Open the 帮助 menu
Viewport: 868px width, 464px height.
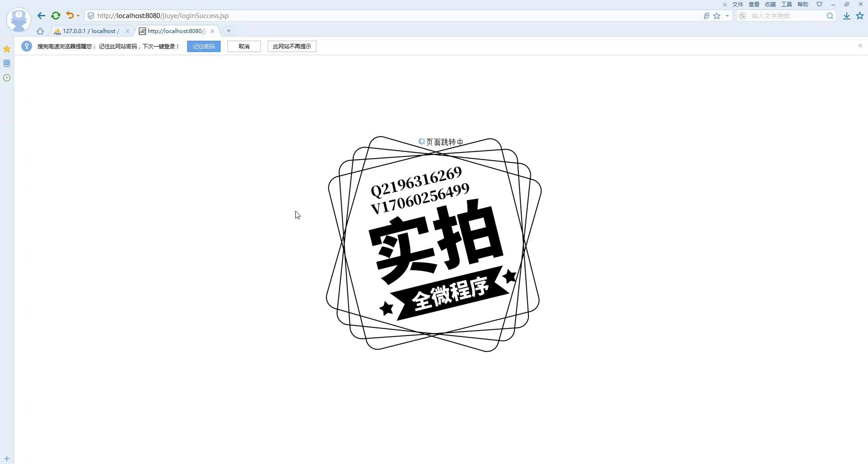coord(803,5)
